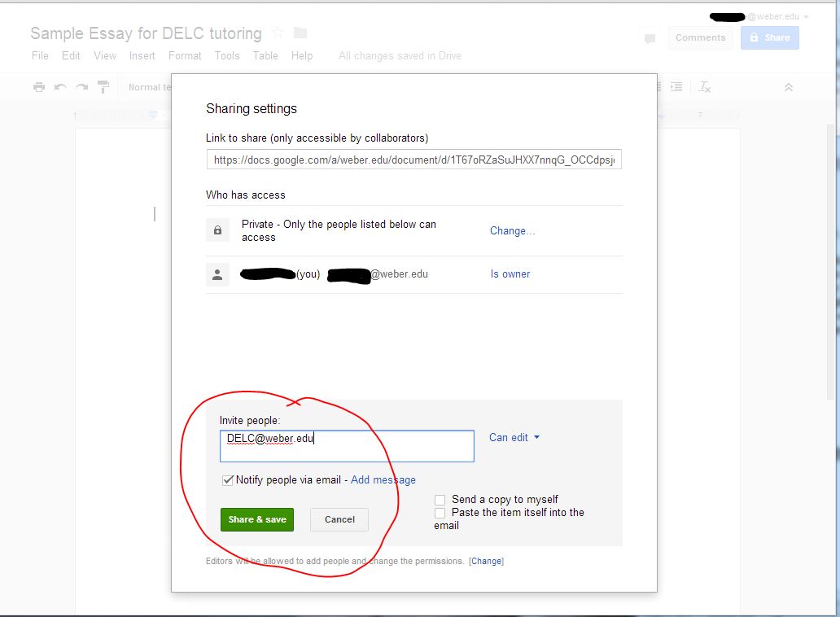Click the redo arrow icon
The width and height of the screenshot is (840, 617).
tap(81, 87)
